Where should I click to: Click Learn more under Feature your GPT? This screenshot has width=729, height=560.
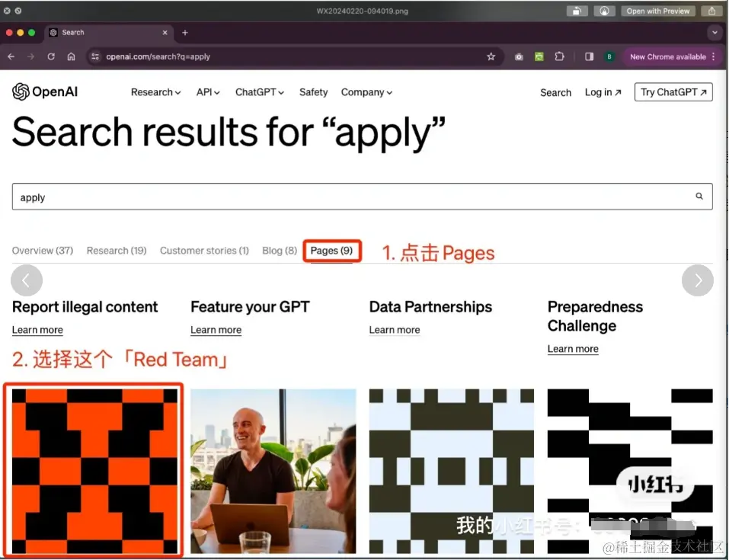[x=216, y=330]
